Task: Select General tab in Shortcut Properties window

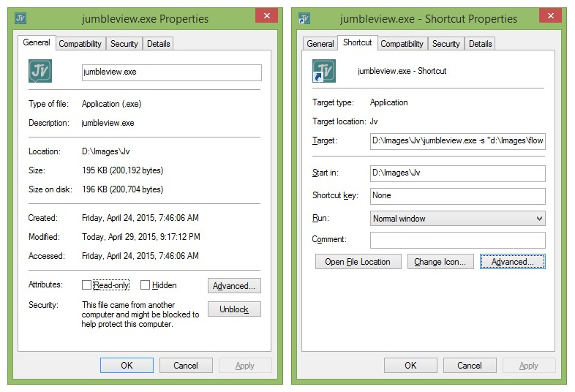Action: click(x=320, y=44)
